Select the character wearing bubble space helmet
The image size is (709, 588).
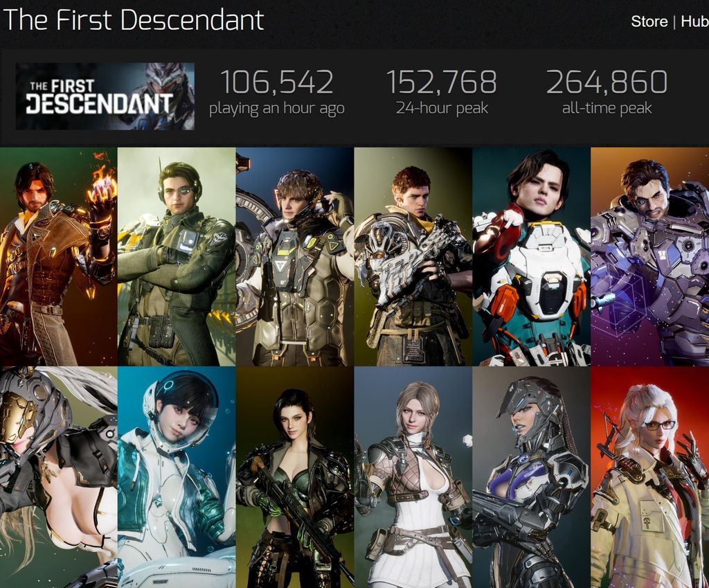pos(177,477)
